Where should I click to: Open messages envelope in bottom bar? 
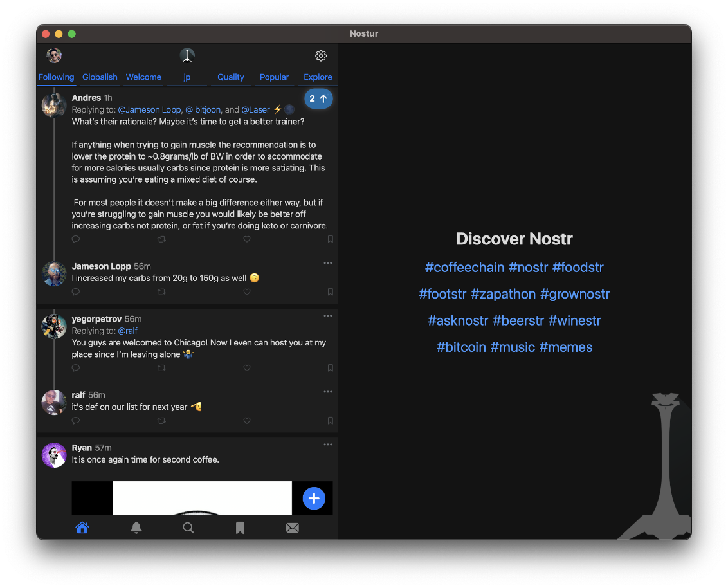(x=292, y=528)
